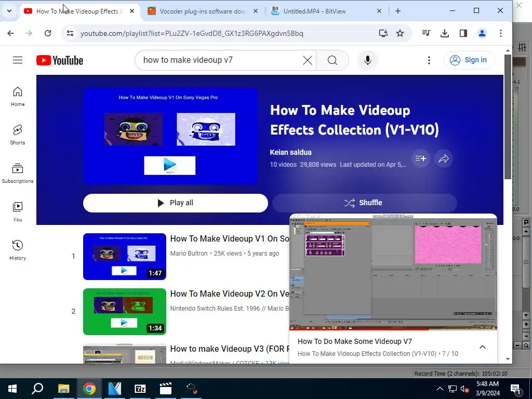This screenshot has width=532, height=399.
Task: Open a new Chrome tab
Action: pyautogui.click(x=397, y=11)
